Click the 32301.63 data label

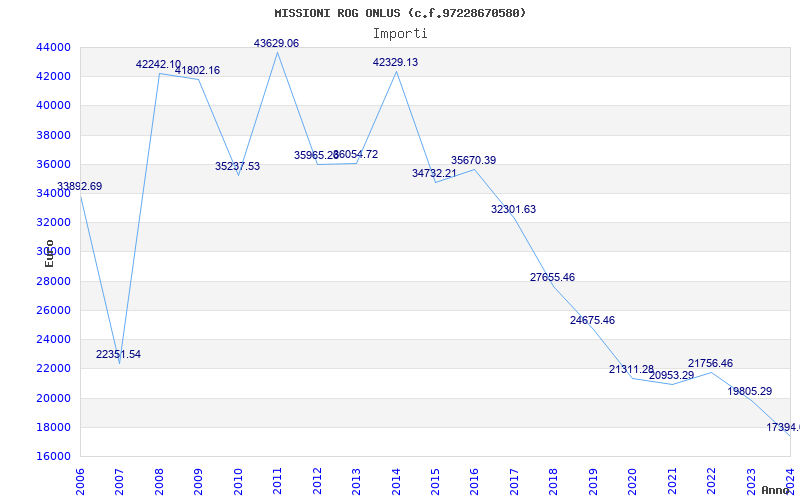point(513,209)
